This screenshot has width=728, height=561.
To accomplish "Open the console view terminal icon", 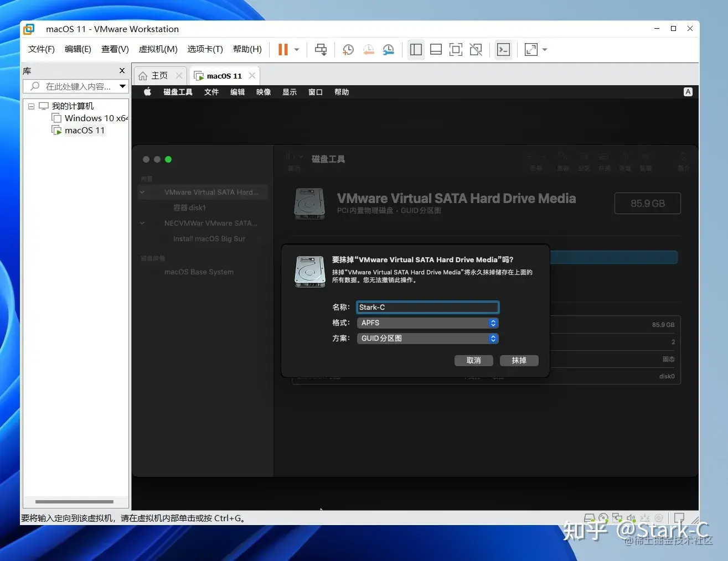I will coord(503,50).
